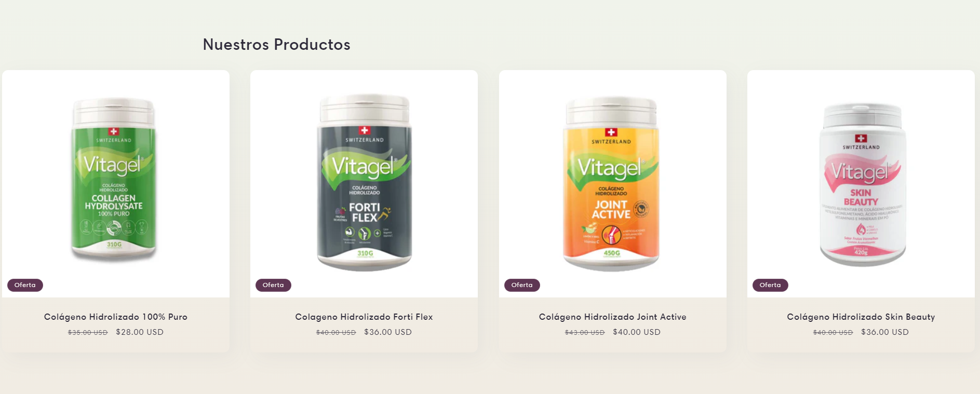Viewport: 980px width, 394px height.
Task: Click Oferta badge on Skin Beauty card
Action: [x=770, y=285]
